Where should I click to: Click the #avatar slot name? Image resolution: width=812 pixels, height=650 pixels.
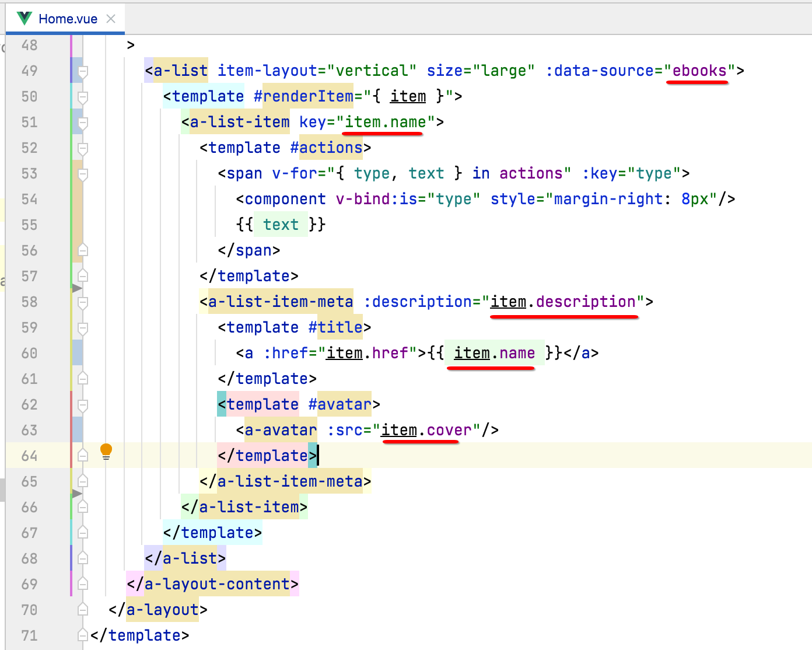340,405
